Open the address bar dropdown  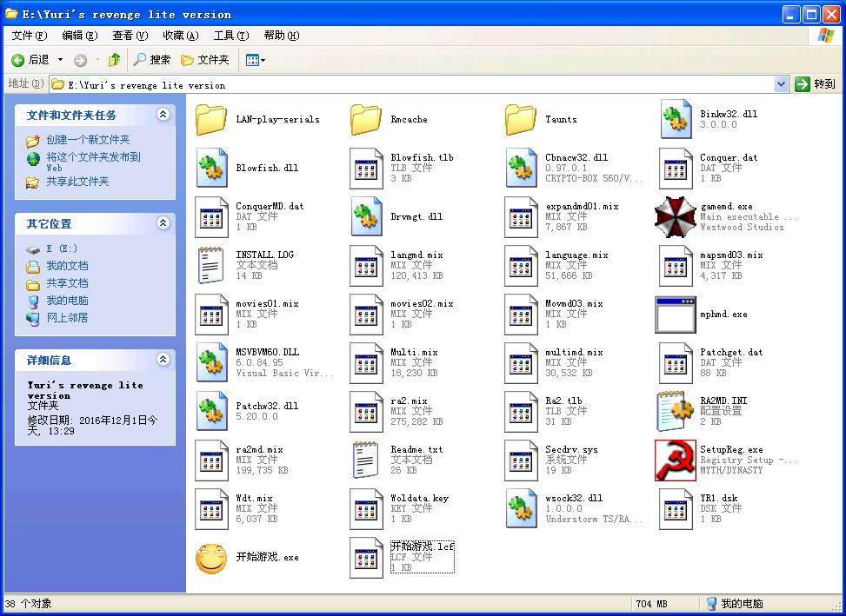(x=781, y=84)
